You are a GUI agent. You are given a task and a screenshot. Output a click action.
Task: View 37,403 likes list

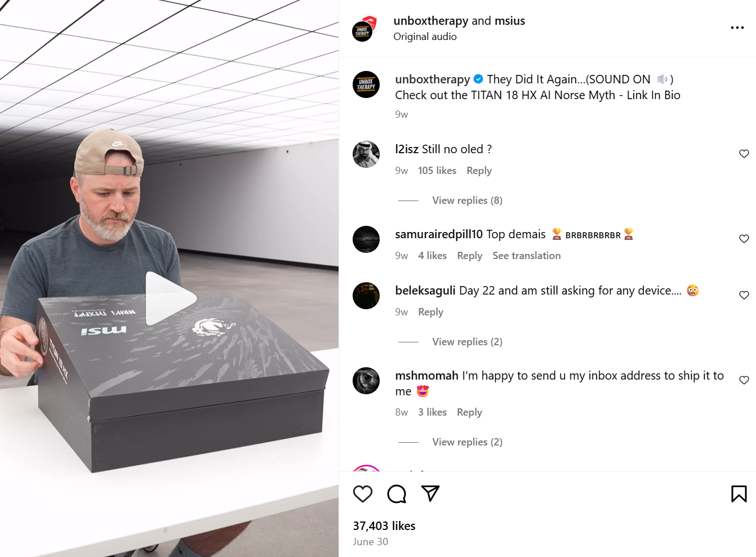(x=384, y=526)
